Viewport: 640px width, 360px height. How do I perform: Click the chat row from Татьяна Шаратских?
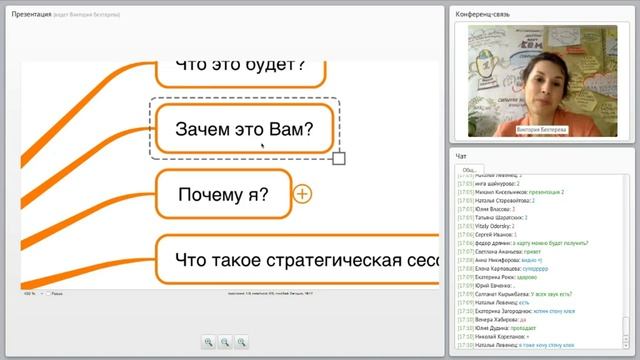point(493,218)
